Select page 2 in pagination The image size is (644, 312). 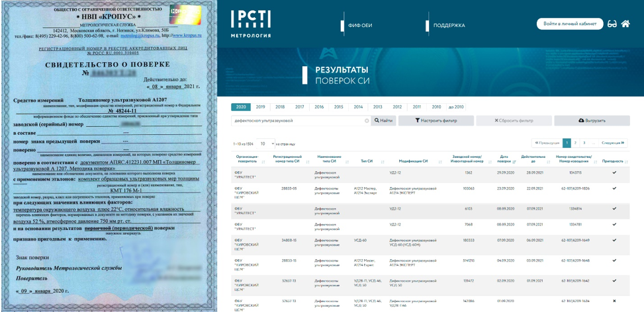tap(575, 143)
